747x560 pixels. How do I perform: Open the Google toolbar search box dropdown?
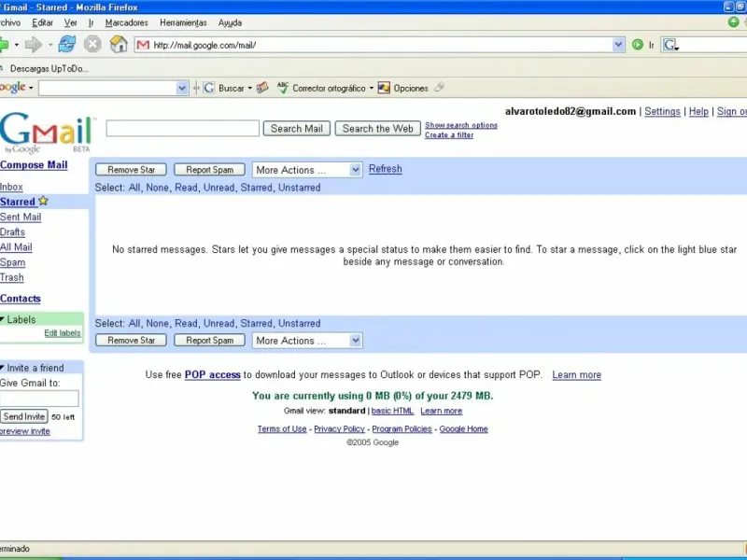click(181, 88)
